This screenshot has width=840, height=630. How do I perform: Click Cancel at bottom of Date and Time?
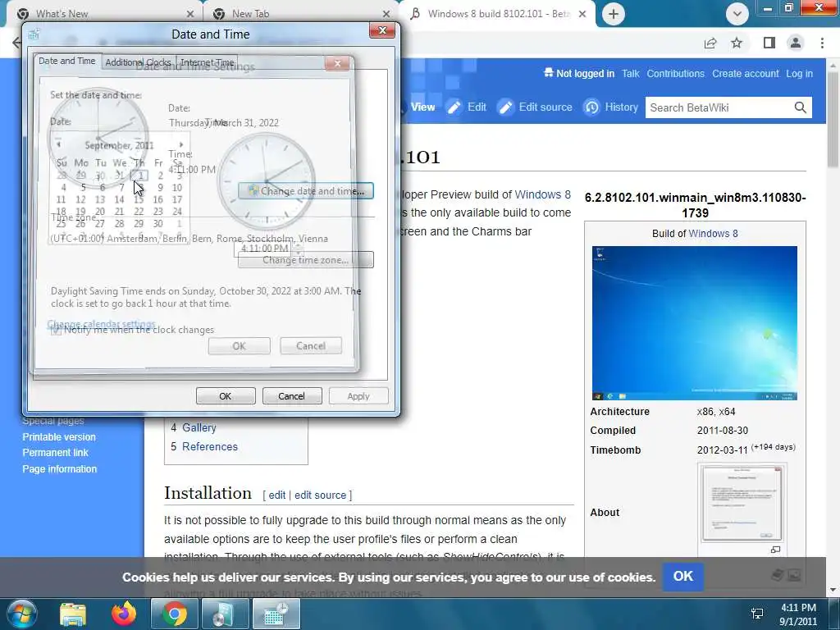click(x=291, y=396)
